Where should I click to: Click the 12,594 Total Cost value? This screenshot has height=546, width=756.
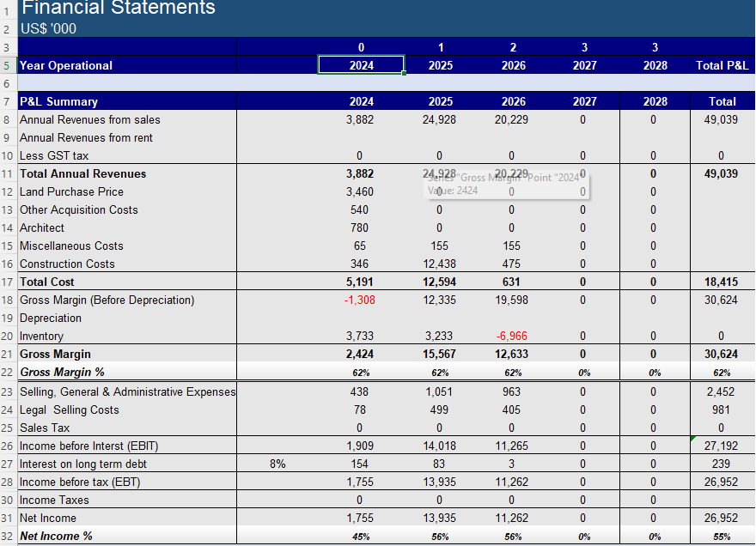point(439,282)
